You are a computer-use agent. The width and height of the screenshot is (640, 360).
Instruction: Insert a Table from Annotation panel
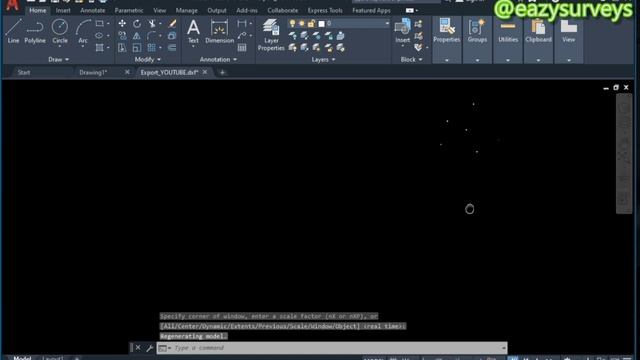click(x=242, y=48)
